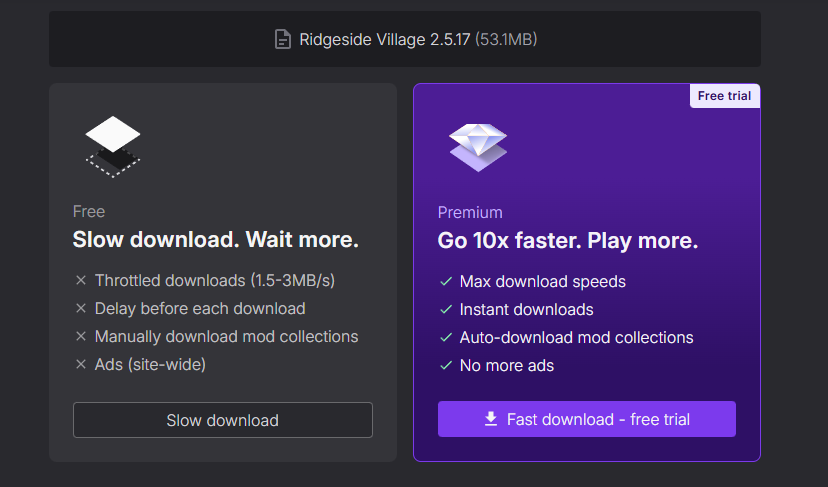Screen dimensions: 828x487
Task: Click the white layered Free tier icon
Action: tap(112, 146)
